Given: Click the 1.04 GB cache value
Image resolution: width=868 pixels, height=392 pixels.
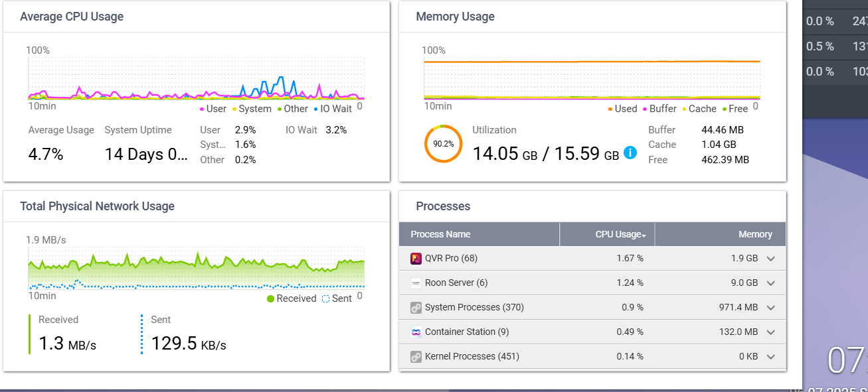Looking at the screenshot, I should (x=719, y=145).
